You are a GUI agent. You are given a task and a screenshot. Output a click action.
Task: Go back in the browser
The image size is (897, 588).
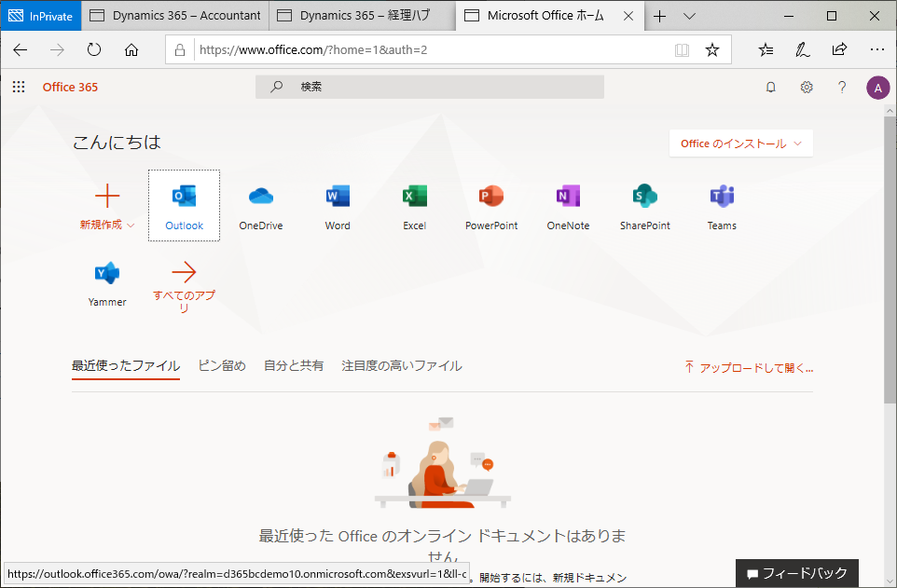point(20,49)
